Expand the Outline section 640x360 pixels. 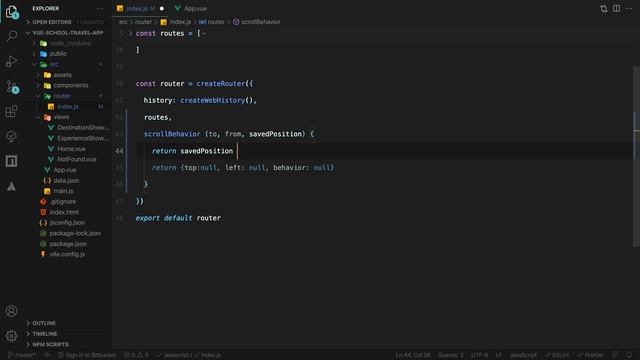coord(44,323)
